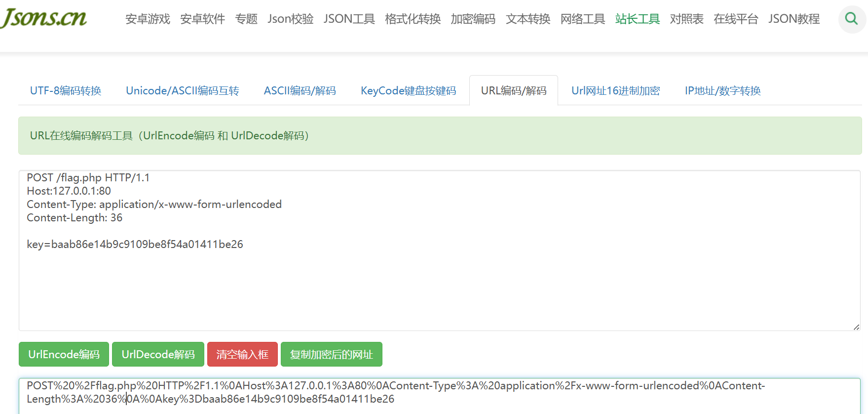
Task: Switch to the UTF-8编码转换 tab
Action: tap(66, 91)
